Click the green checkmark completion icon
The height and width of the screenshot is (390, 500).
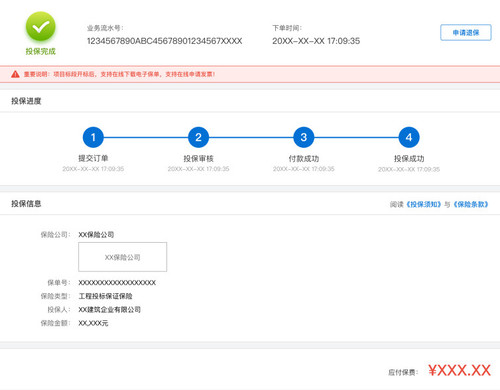[x=40, y=26]
